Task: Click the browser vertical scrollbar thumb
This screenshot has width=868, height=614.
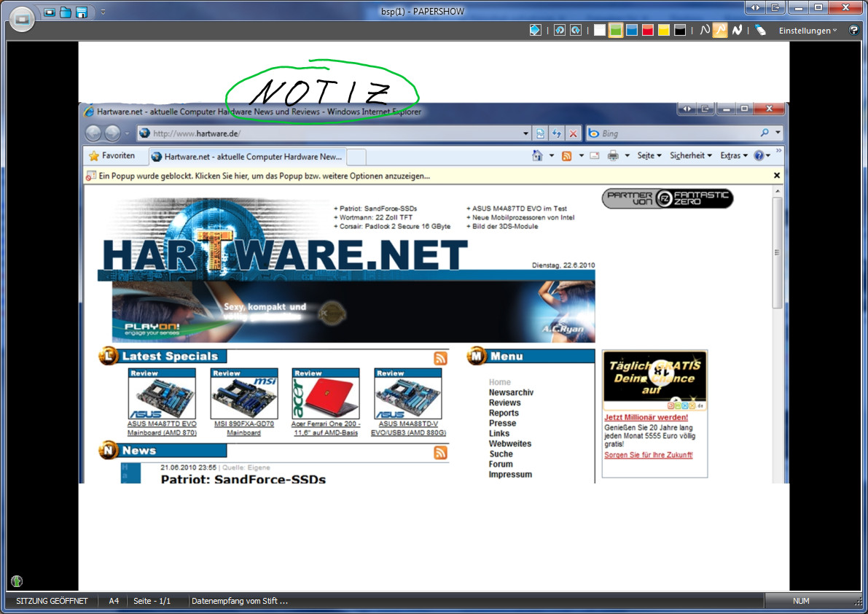Action: pyautogui.click(x=777, y=252)
